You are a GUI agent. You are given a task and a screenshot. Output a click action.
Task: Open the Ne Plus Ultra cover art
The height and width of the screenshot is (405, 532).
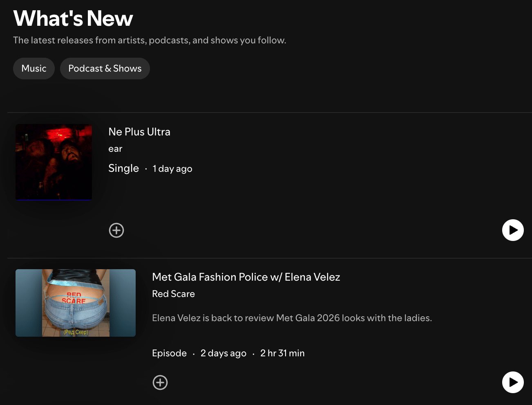click(x=54, y=162)
